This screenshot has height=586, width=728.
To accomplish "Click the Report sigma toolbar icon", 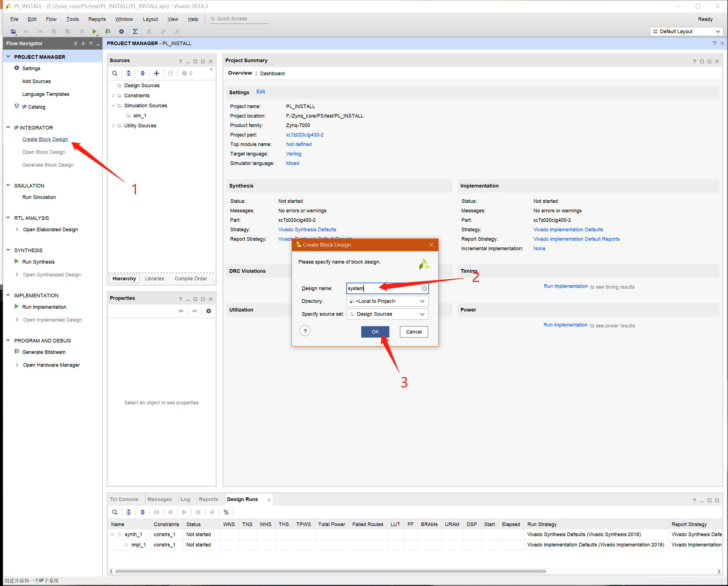I will click(x=135, y=31).
